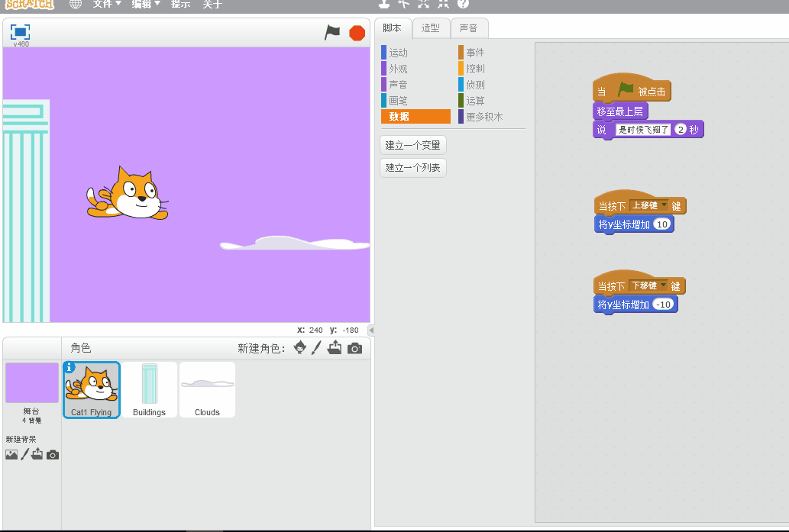
Task: Switch to the 声音 tab
Action: (469, 28)
